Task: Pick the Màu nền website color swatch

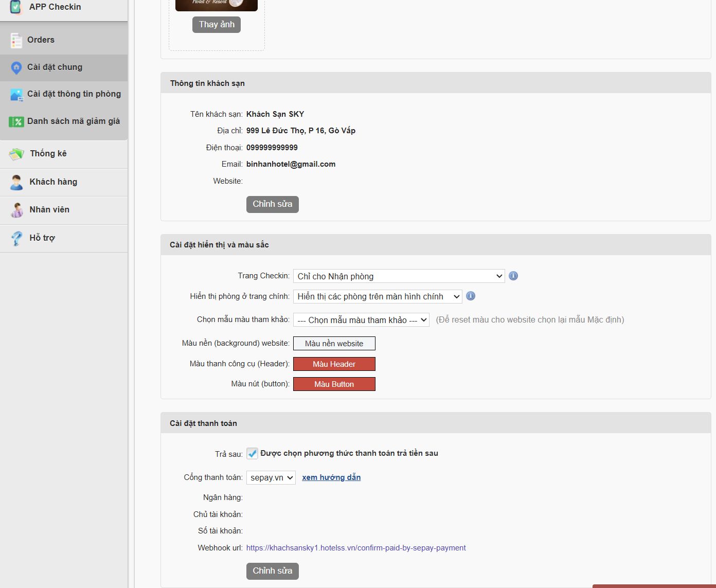Action: pos(334,344)
